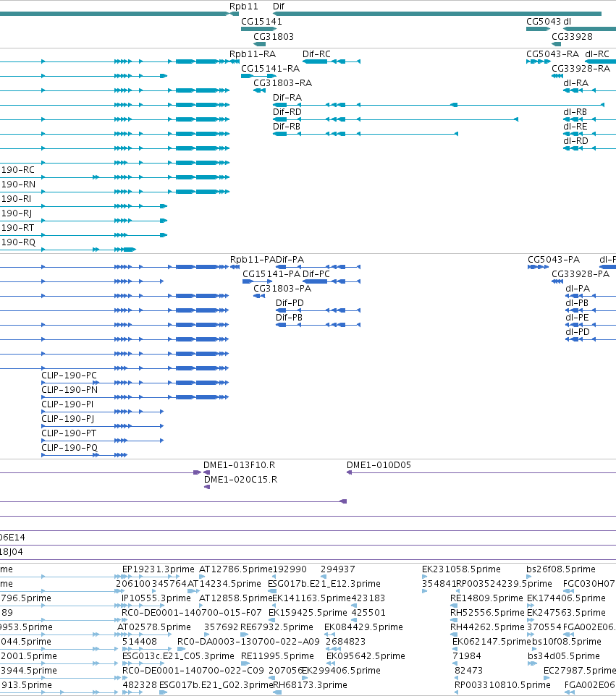Select the CLIP-190-PN protein label
The height and width of the screenshot is (696, 616).
(69, 390)
